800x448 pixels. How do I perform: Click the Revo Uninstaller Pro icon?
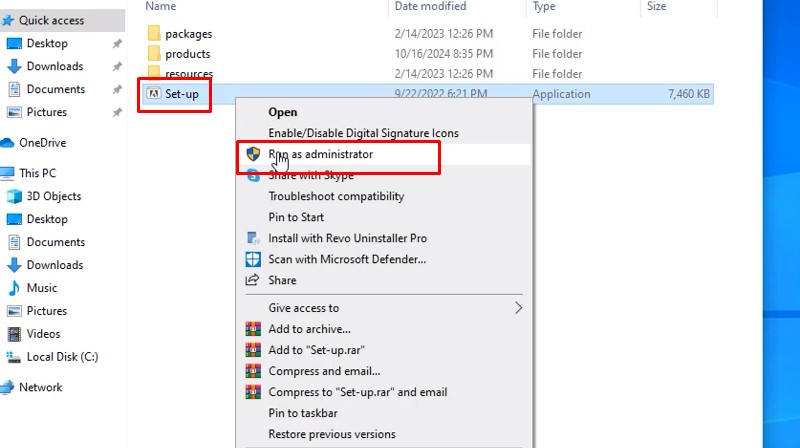[253, 238]
